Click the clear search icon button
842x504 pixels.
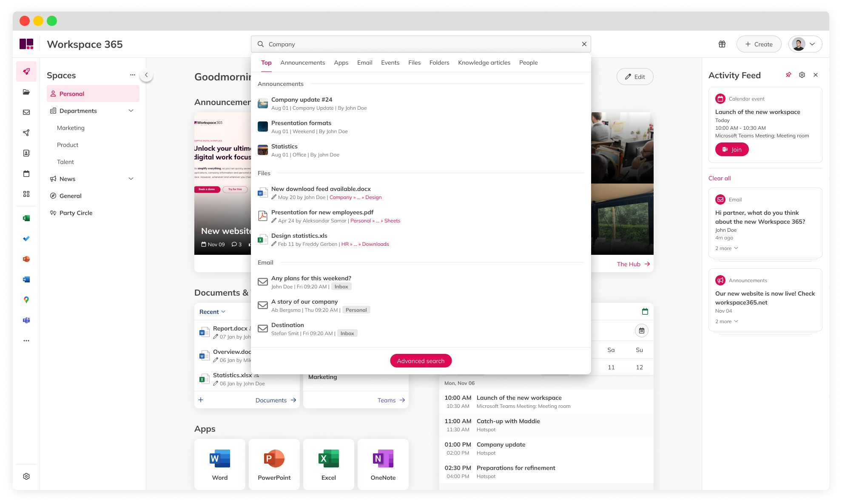coord(584,44)
